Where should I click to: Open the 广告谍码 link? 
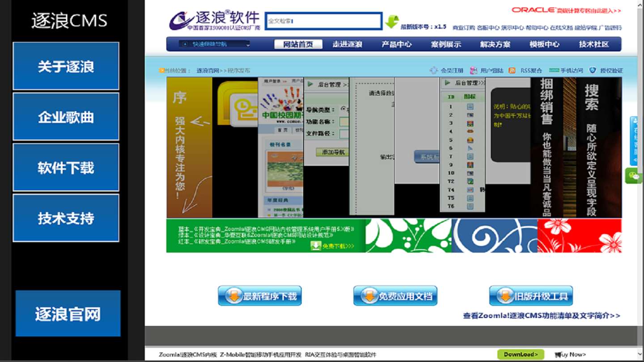(610, 28)
